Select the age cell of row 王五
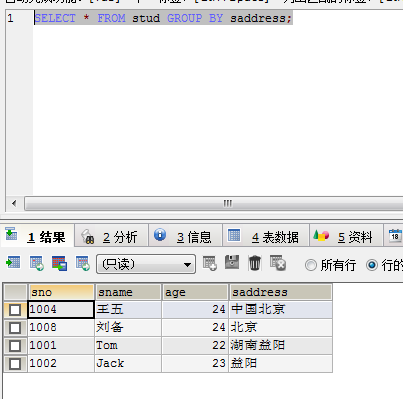The image size is (403, 399). pos(195,309)
